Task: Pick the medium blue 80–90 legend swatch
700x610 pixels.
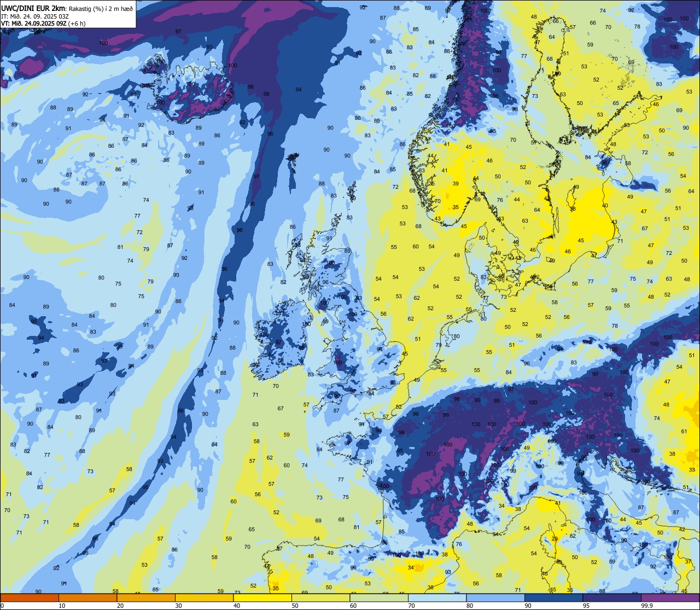Action: coord(495,597)
